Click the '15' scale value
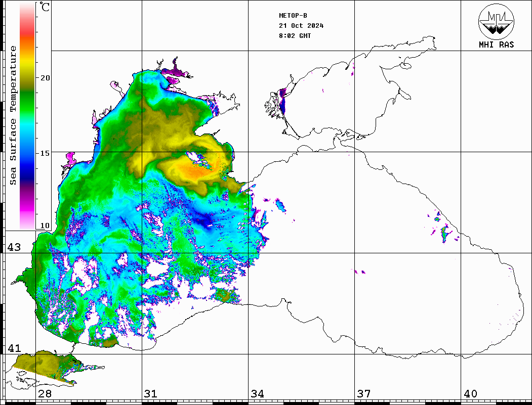 point(45,153)
